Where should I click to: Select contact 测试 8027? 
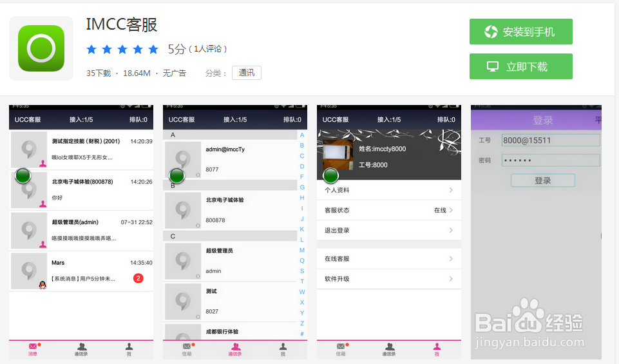point(230,302)
